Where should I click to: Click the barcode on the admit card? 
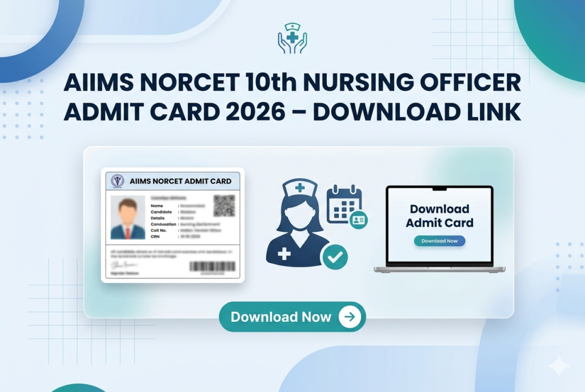click(x=212, y=267)
